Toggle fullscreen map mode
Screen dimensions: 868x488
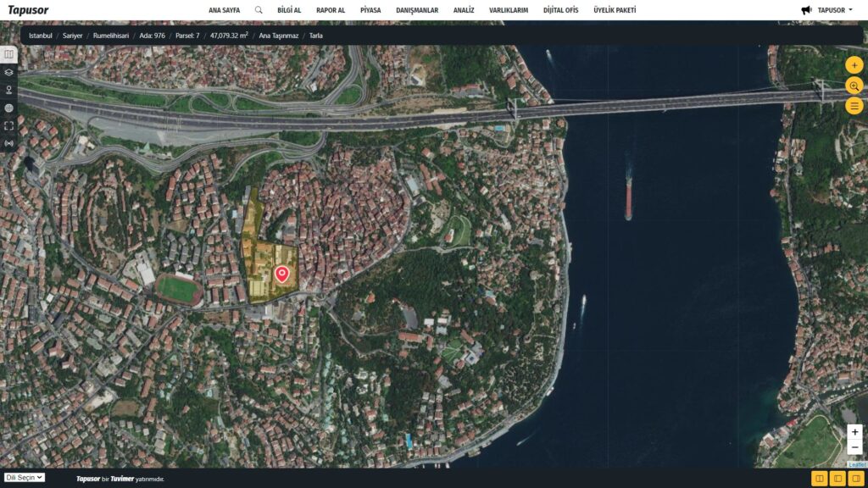(x=9, y=125)
